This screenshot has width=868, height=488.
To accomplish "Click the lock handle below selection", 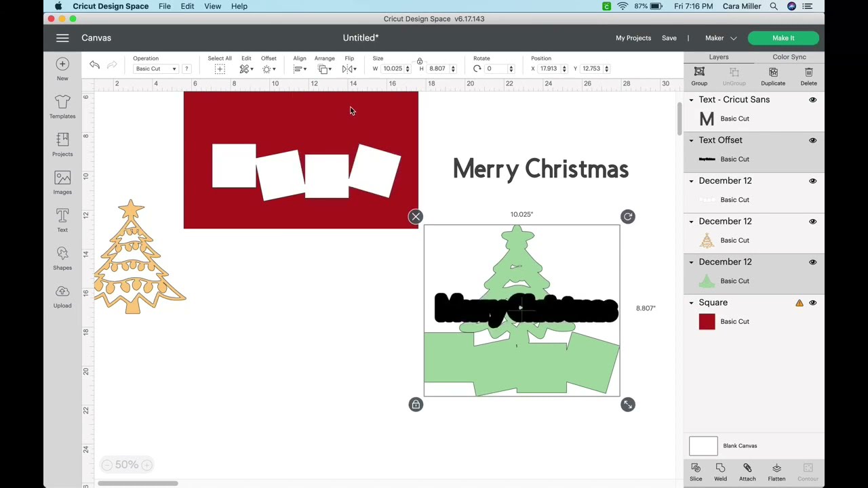I will [x=416, y=405].
